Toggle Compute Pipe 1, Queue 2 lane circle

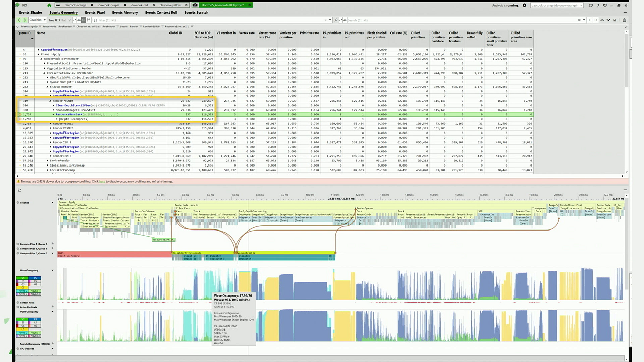(x=18, y=244)
